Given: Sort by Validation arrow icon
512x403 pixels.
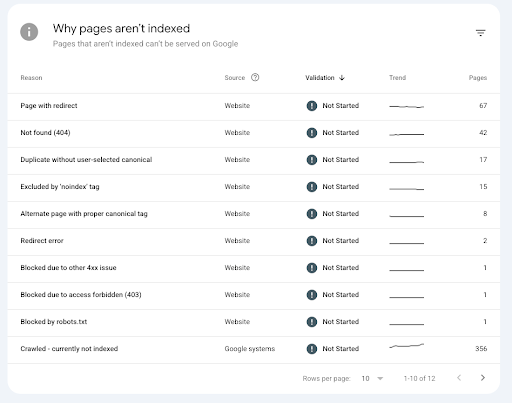Looking at the screenshot, I should (342, 78).
